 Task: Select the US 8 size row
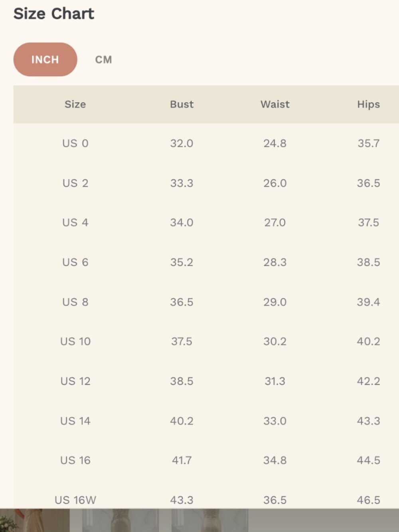pos(206,302)
